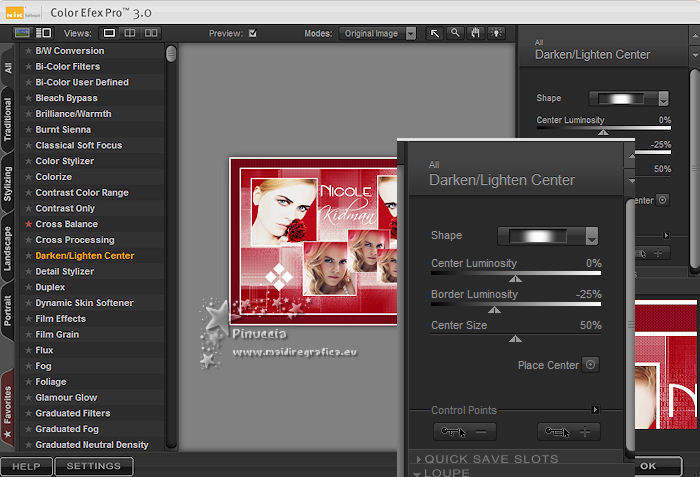Confirm with the OK button
This screenshot has height=477, width=700.
[x=658, y=466]
